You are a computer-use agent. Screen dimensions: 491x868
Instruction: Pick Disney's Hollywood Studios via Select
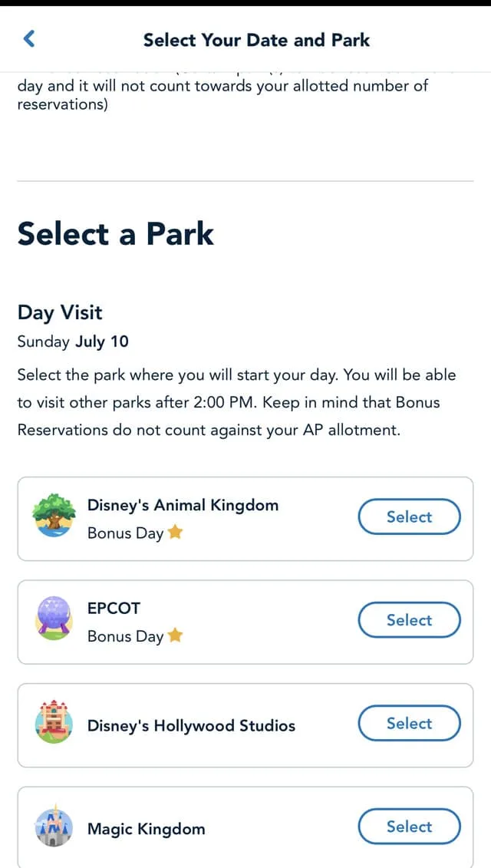pyautogui.click(x=409, y=723)
